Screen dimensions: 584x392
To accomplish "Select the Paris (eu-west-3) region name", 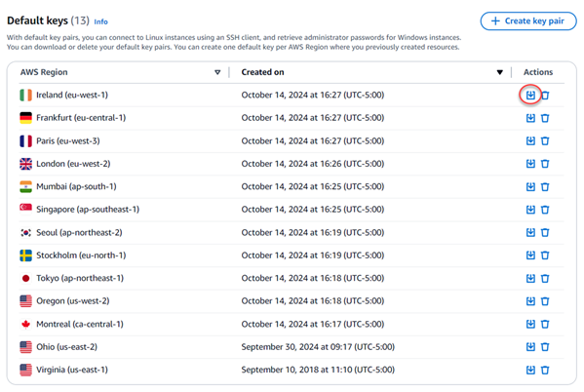I will click(x=68, y=140).
